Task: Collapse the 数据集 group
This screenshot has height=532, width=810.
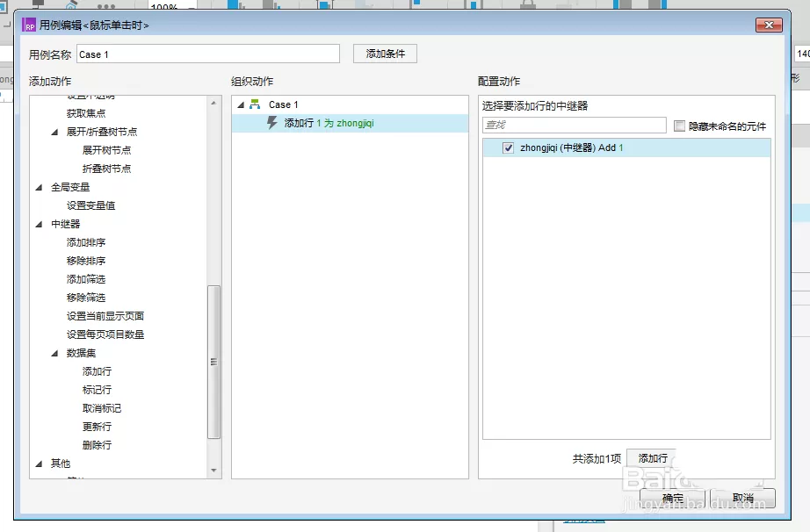Action: (54, 353)
